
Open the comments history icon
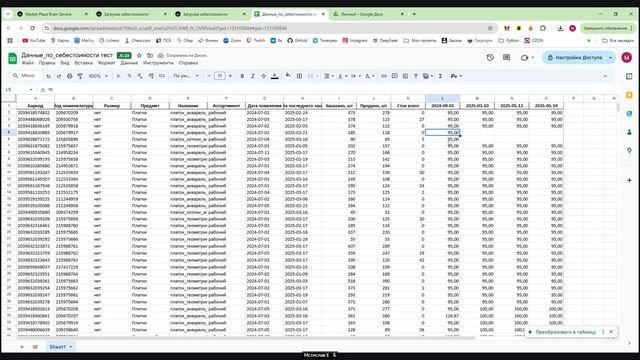coord(507,58)
